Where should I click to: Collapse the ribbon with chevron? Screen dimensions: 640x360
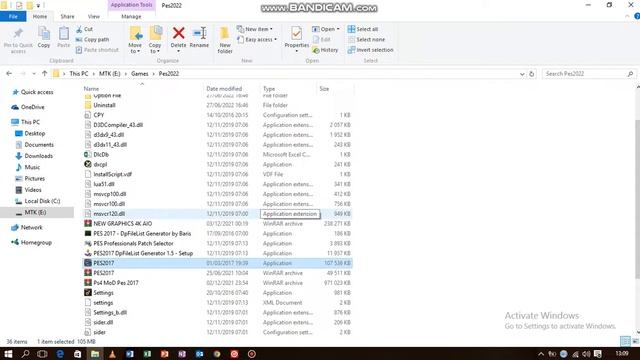pyautogui.click(x=627, y=16)
